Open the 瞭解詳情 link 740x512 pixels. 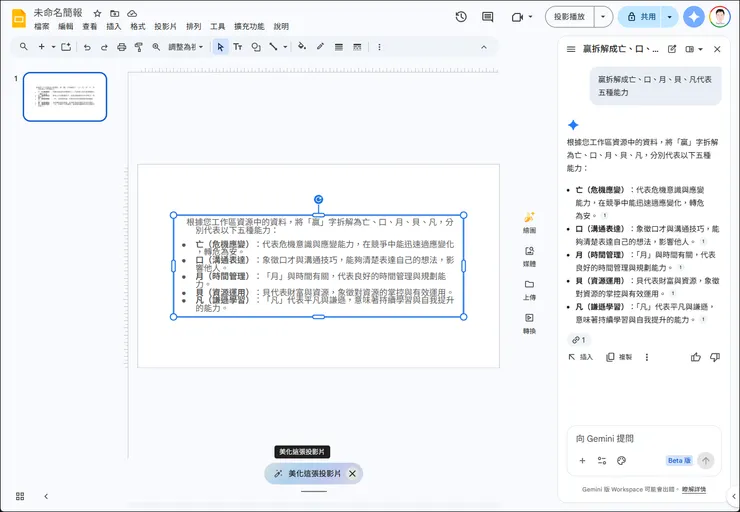[x=694, y=489]
